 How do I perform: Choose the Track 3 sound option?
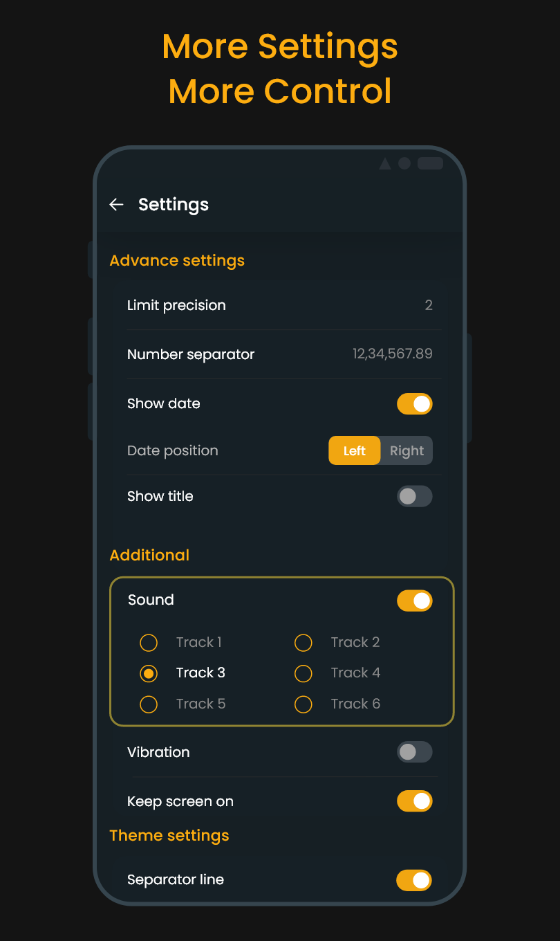[149, 673]
